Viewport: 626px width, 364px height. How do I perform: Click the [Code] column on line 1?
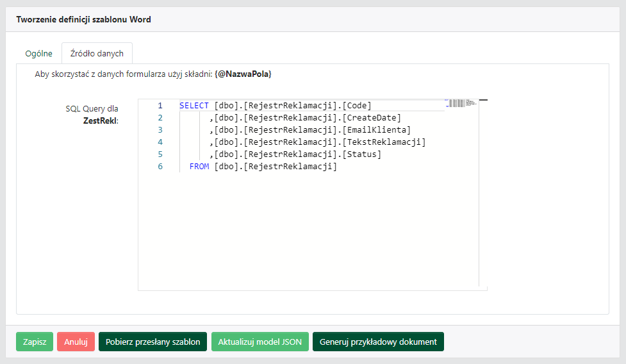point(357,105)
